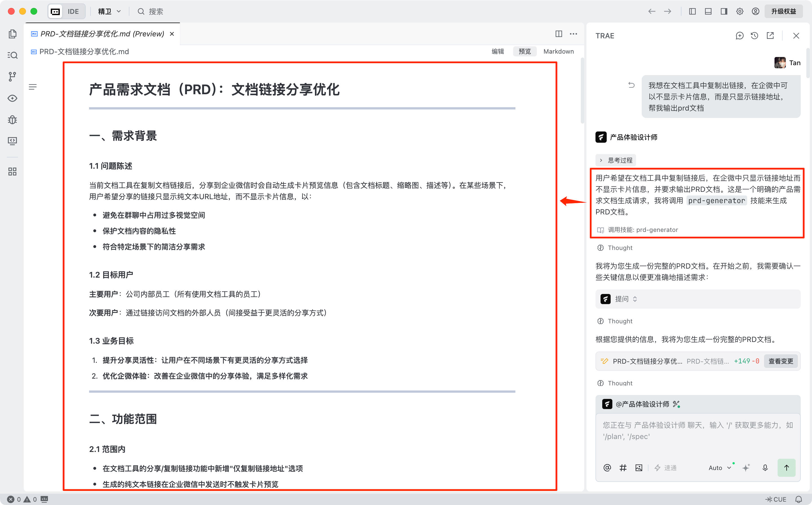Viewport: 812px width, 505px height.
Task: Expand the 提问 block
Action: point(698,299)
